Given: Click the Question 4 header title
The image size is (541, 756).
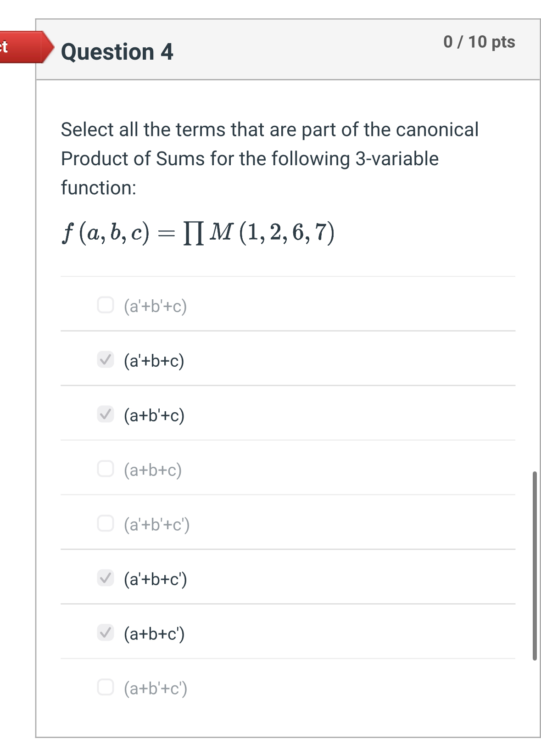Looking at the screenshot, I should [x=117, y=52].
